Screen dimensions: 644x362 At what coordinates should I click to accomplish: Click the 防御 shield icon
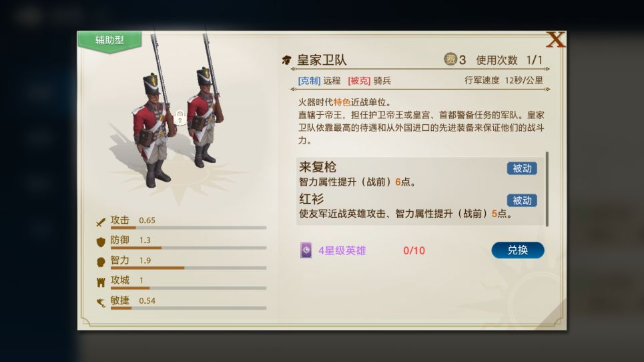[x=101, y=241]
